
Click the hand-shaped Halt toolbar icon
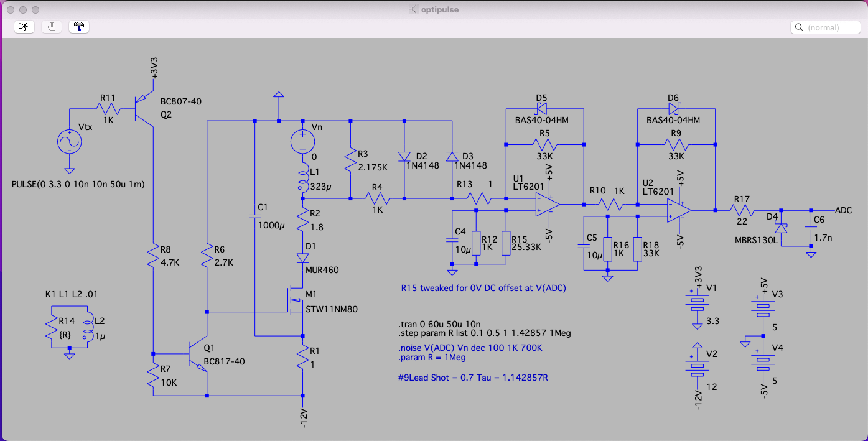pyautogui.click(x=52, y=27)
